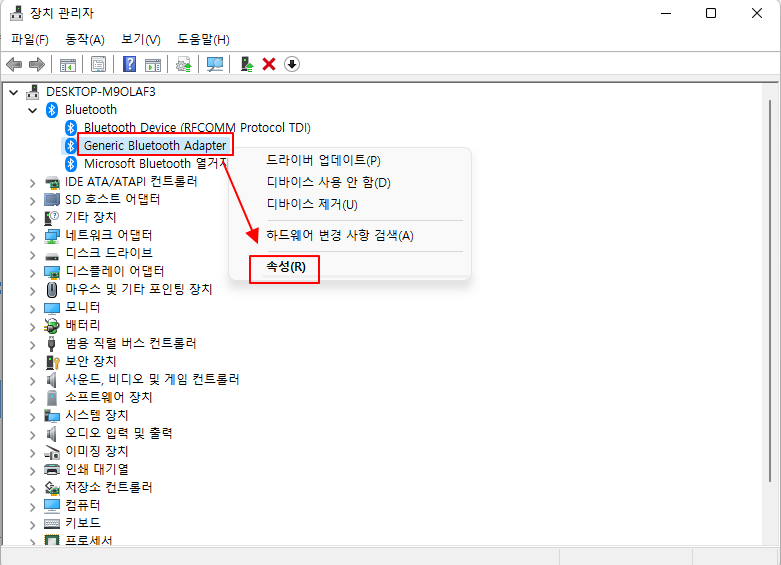Expand the 사운드, 비디오 및 게임 컨트롤러 chevron

coord(33,381)
